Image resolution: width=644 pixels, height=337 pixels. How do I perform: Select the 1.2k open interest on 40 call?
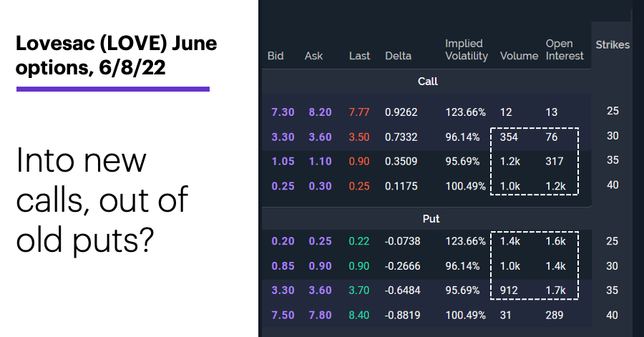tap(555, 186)
